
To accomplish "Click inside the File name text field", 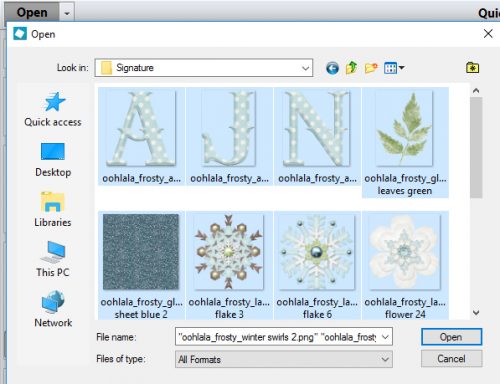I will pyautogui.click(x=277, y=337).
